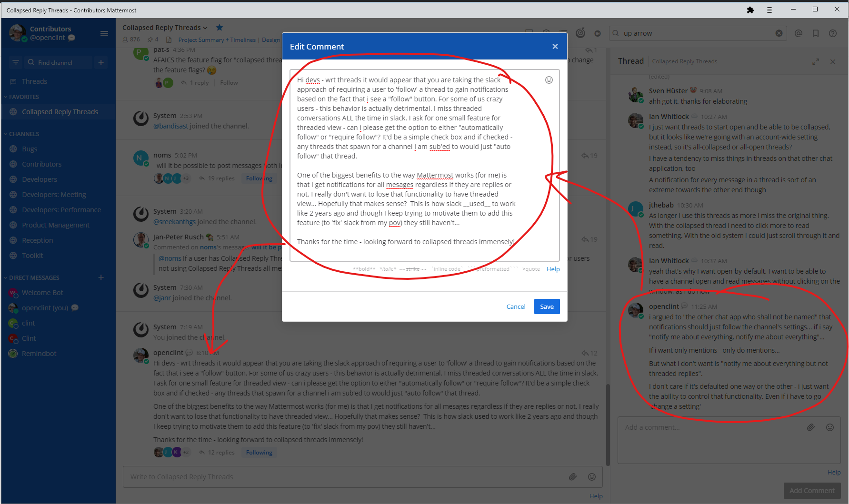Show the channel member list (876)
Image resolution: width=849 pixels, height=504 pixels.
pos(131,39)
